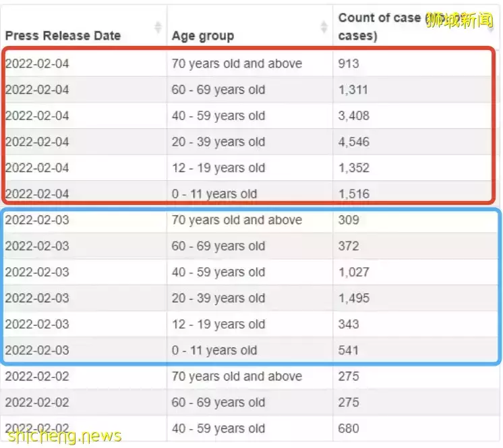Screen dimensions: 503x448
Task: Click the 4,546 count cell
Action: [354, 142]
